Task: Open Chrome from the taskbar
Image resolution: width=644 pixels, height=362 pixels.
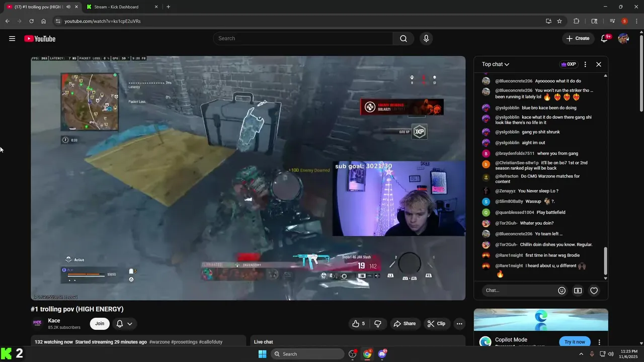Action: (x=368, y=354)
